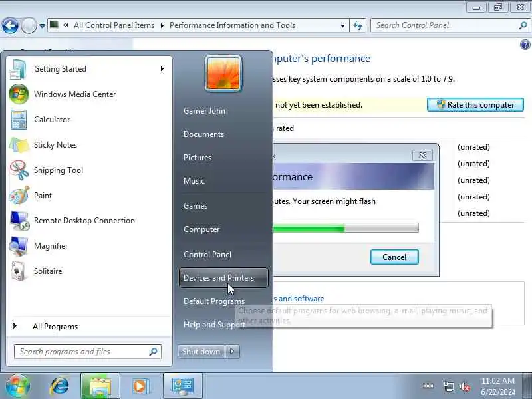Open recent pages dropdown beside Forward
This screenshot has width=532, height=399.
(x=42, y=25)
